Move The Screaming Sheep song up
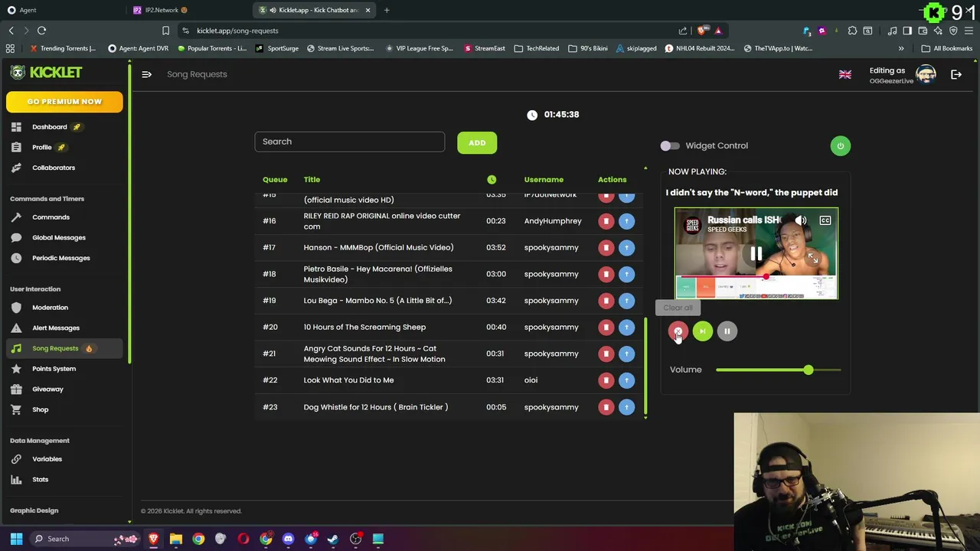This screenshot has width=980, height=551. (626, 327)
